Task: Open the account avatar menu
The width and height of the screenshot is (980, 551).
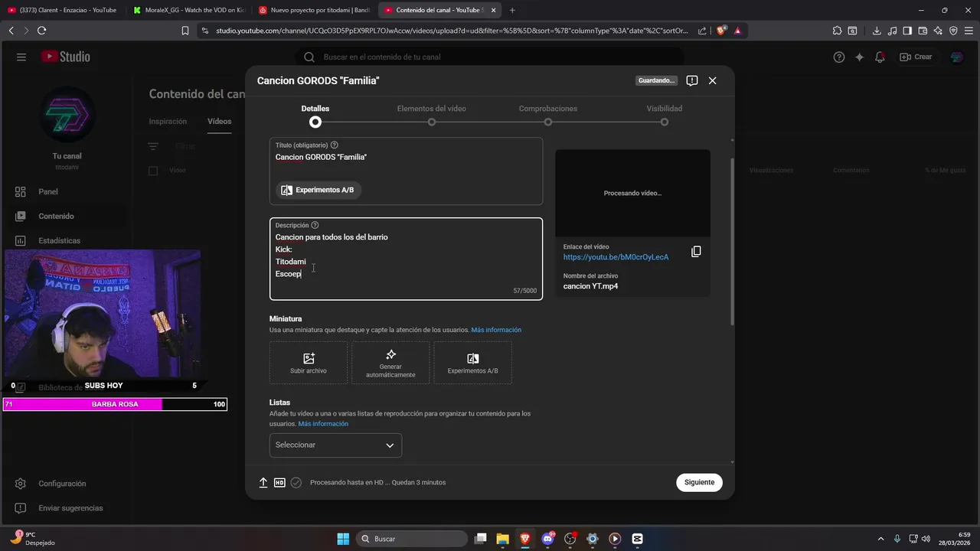Action: point(956,57)
